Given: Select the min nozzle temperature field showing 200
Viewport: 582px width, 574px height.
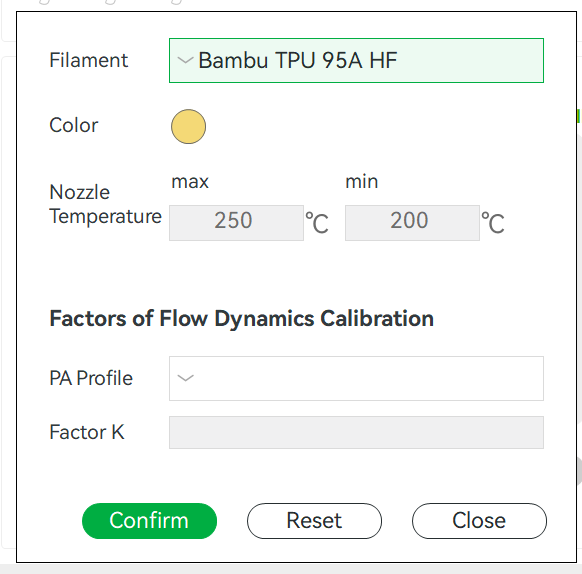Looking at the screenshot, I should pos(412,223).
